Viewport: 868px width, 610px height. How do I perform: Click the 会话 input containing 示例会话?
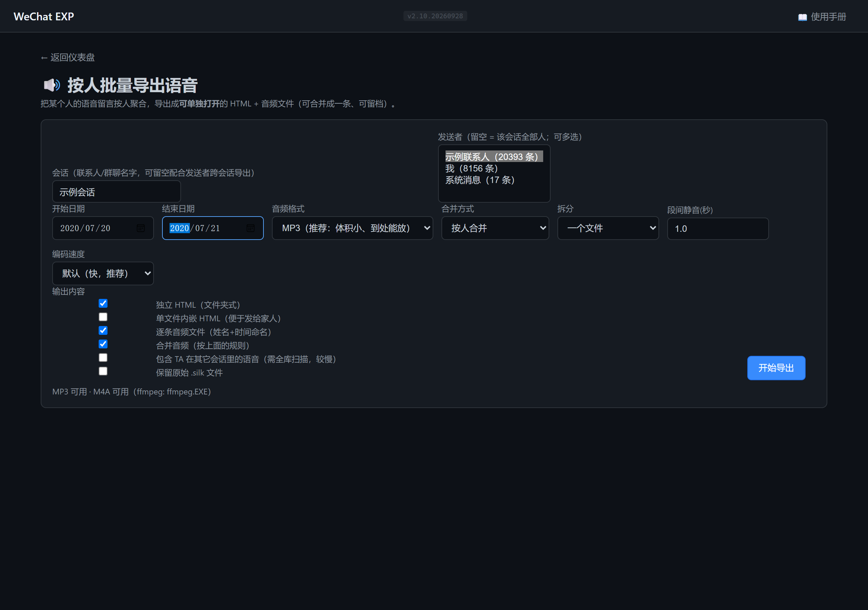(116, 191)
